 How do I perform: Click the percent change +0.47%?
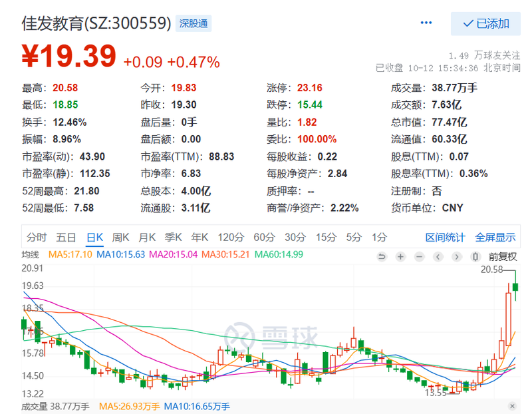[194, 62]
